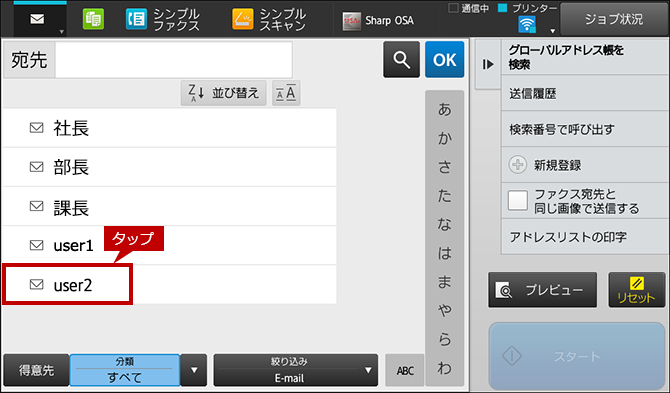Jump to な index

(x=444, y=224)
